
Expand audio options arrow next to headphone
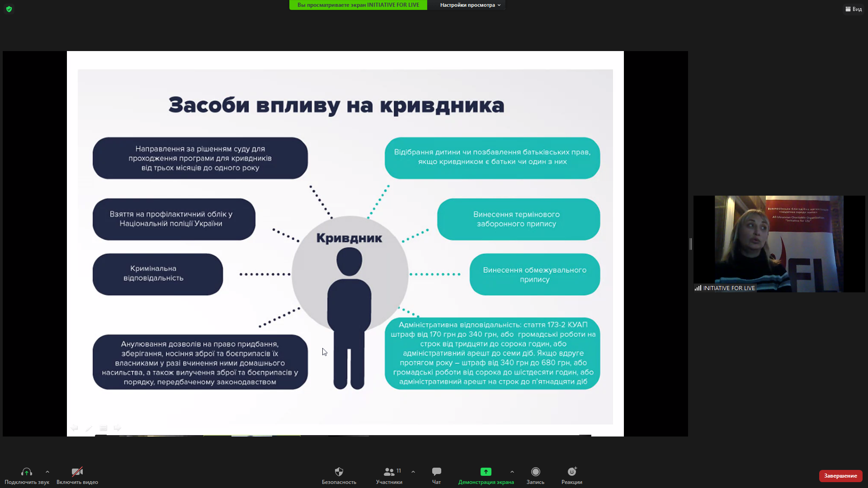coord(47,472)
